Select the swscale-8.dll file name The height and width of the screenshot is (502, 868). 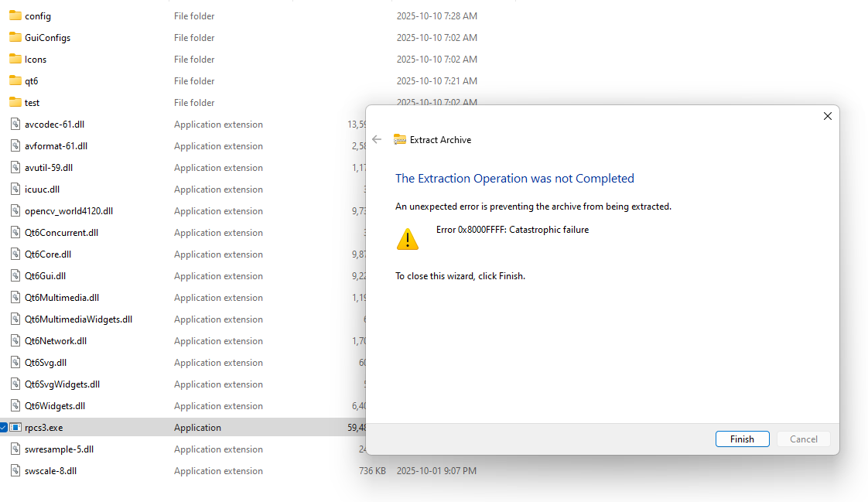[x=50, y=470]
